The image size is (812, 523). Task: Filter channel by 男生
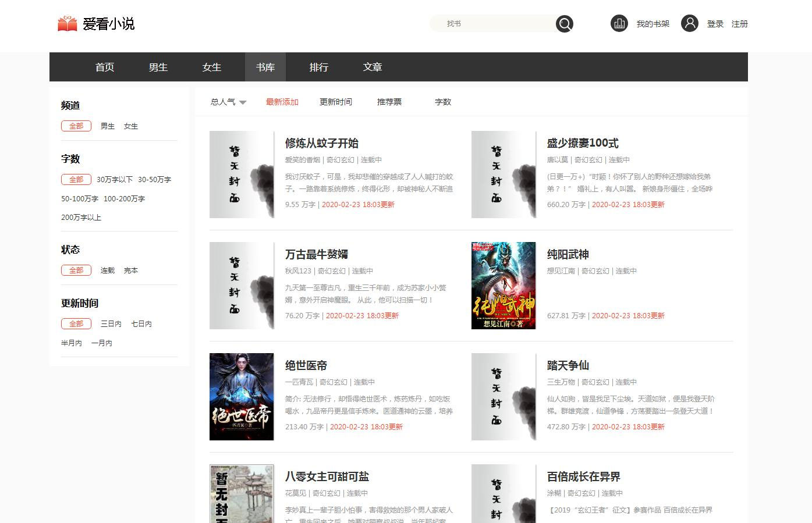[108, 126]
